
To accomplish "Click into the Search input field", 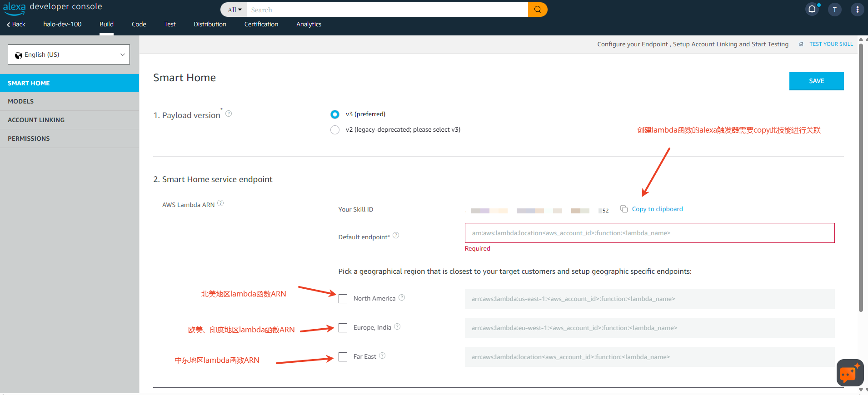I will pyautogui.click(x=387, y=10).
